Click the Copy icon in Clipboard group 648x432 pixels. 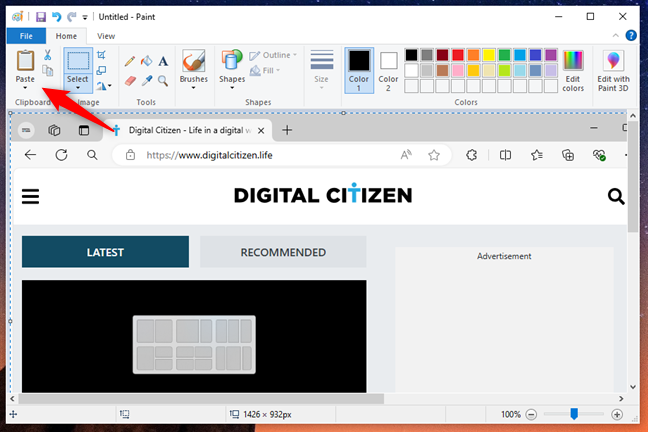pos(48,71)
